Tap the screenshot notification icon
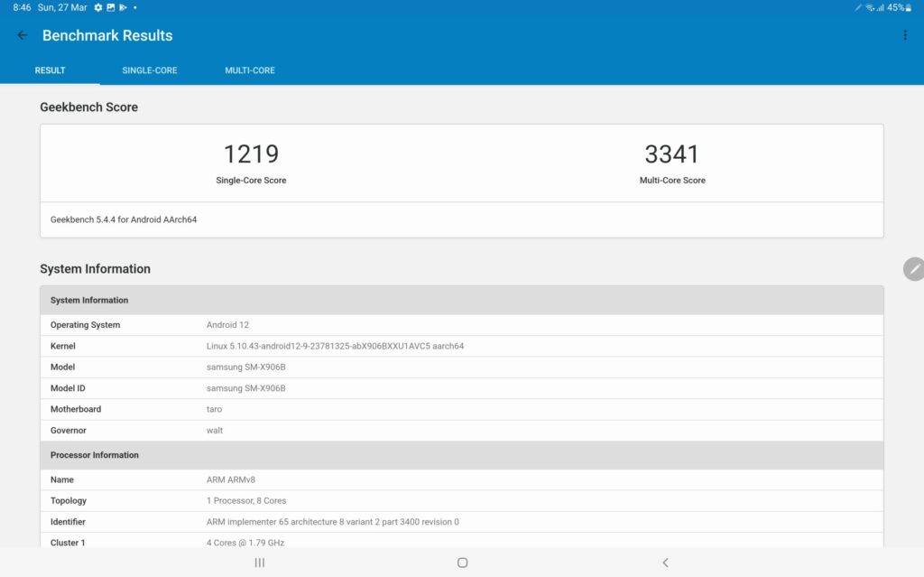The height and width of the screenshot is (577, 924). [x=111, y=7]
